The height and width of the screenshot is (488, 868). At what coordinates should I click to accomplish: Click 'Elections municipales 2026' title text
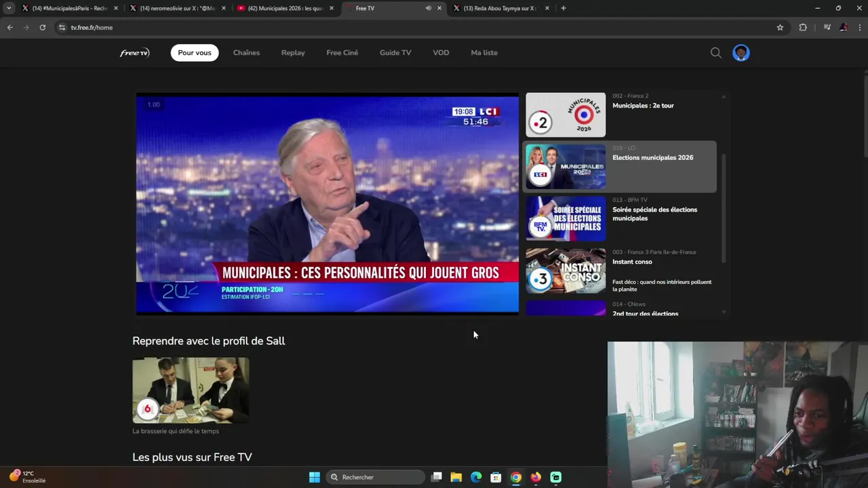pyautogui.click(x=652, y=157)
